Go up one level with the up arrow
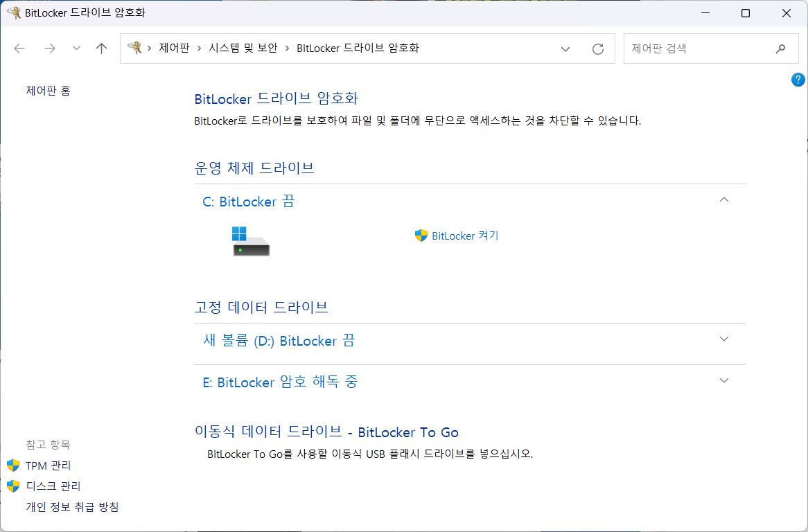 (101, 48)
